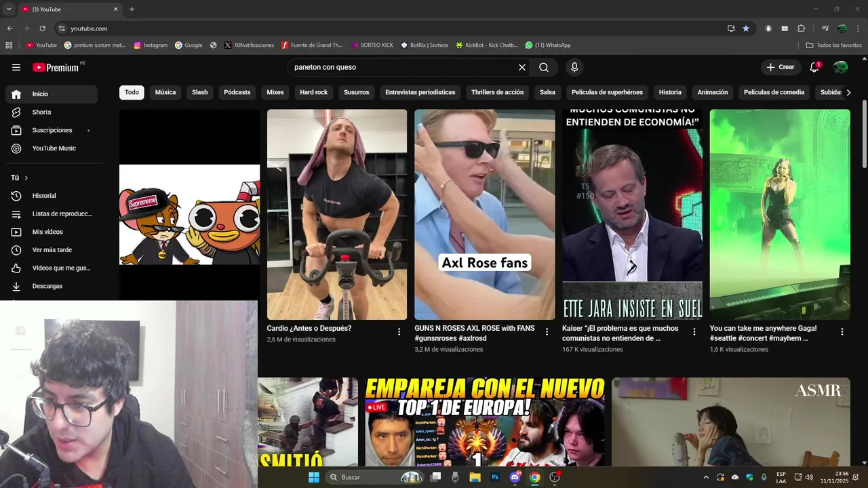Viewport: 868px width, 488px height.
Task: Open Mis vídeos in the sidebar
Action: pos(52,232)
